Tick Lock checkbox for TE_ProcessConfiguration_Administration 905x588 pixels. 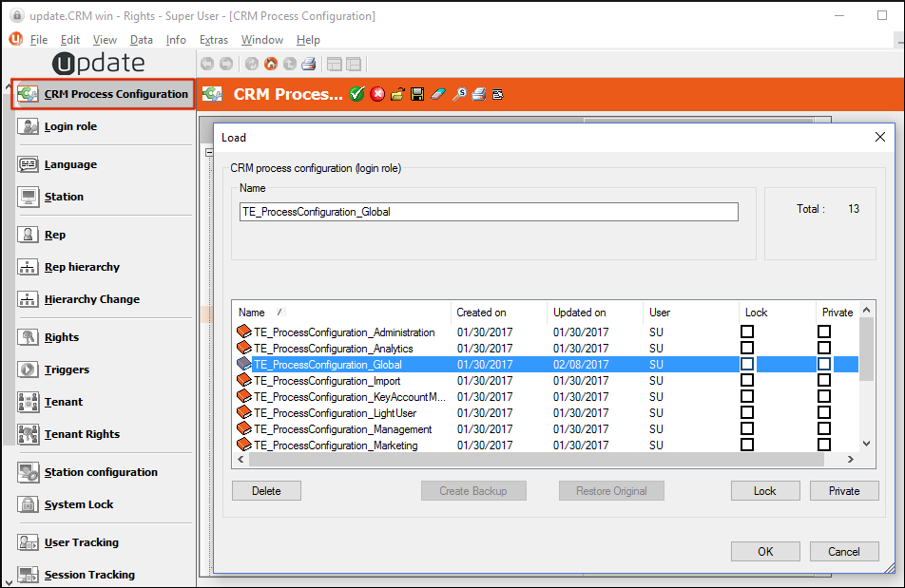[747, 332]
